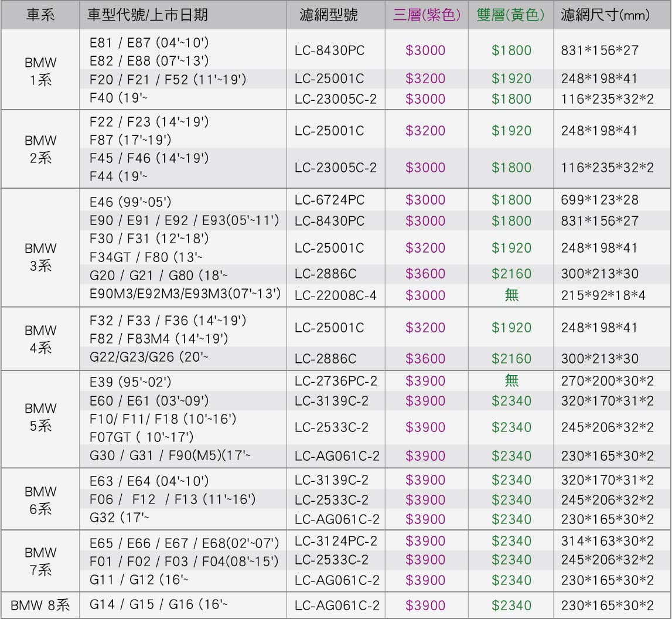This screenshot has width=672, height=619.
Task: Click LC-23005C-2 in the F40 row
Action: click(x=336, y=99)
